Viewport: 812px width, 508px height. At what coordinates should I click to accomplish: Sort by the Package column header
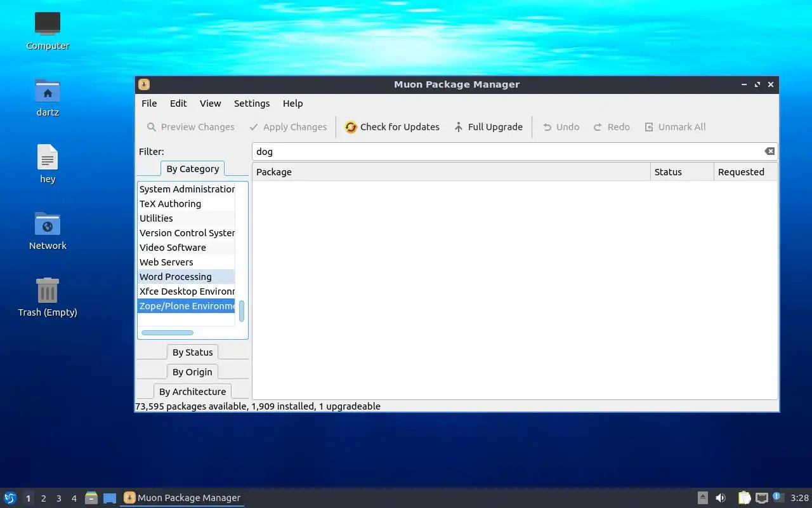[451, 172]
